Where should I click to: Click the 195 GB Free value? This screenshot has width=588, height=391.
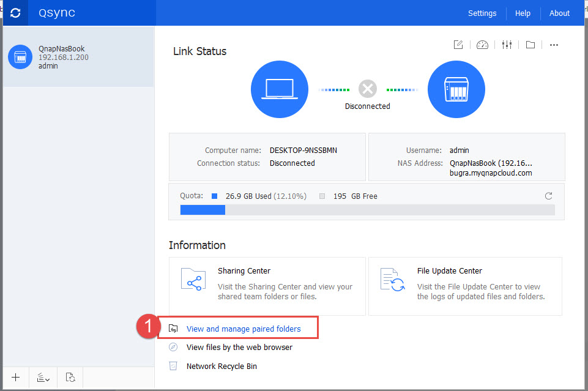click(355, 196)
